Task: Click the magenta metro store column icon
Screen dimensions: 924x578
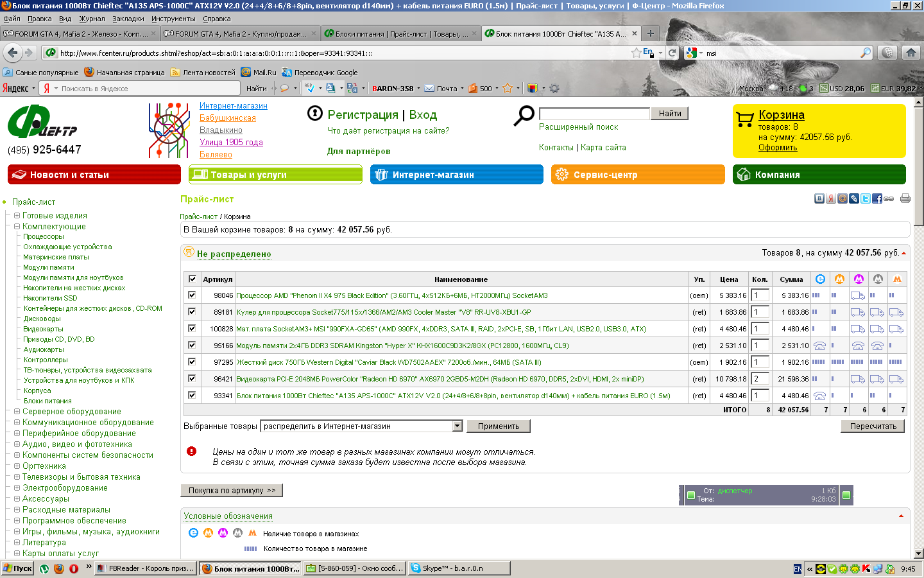Action: (859, 279)
